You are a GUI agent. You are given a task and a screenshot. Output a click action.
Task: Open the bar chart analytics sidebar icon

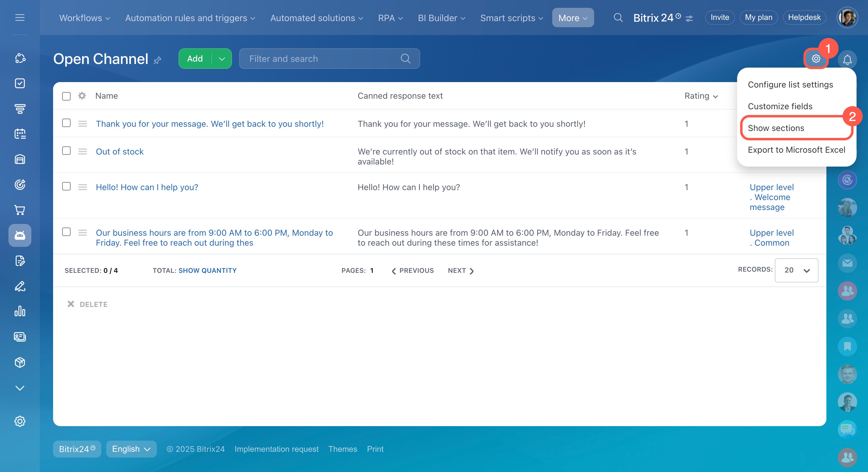click(20, 311)
